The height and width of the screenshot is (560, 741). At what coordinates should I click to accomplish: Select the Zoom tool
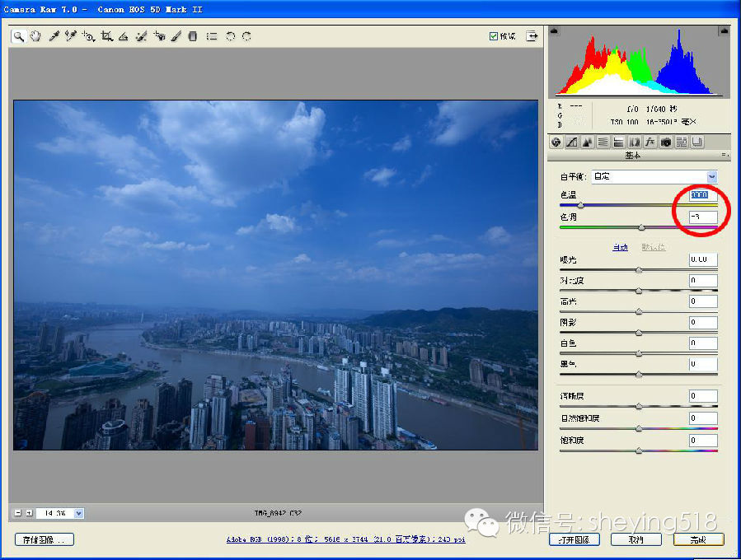[18, 36]
